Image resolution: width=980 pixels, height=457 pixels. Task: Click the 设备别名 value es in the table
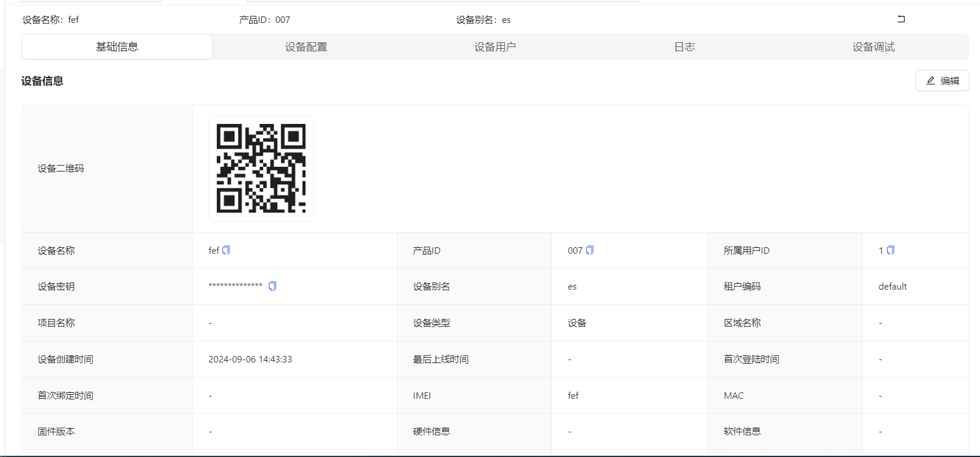pos(572,287)
